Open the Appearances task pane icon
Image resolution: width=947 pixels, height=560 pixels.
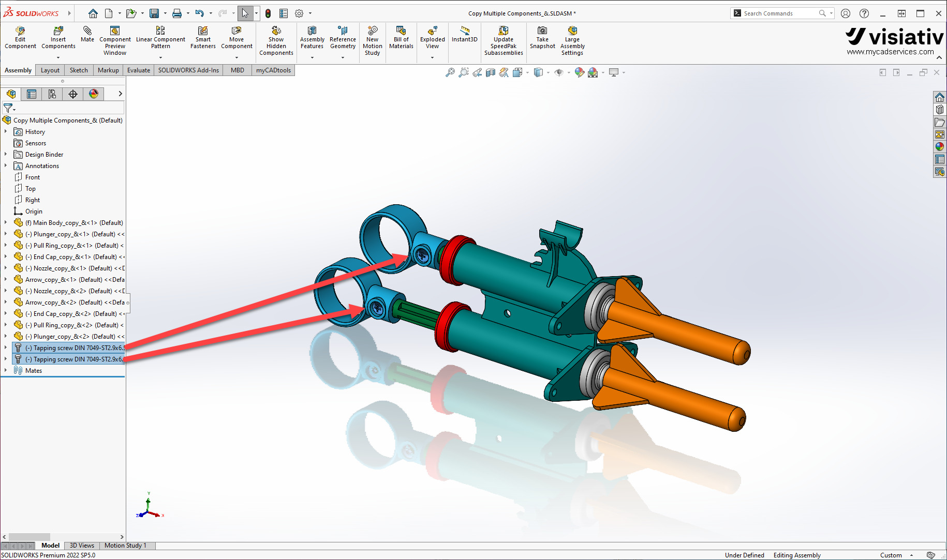pyautogui.click(x=940, y=147)
